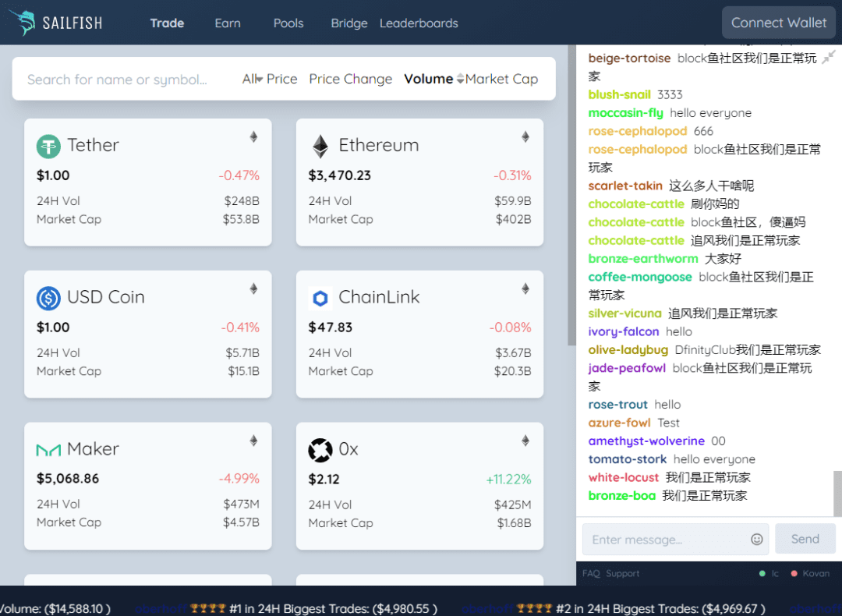Click chat username moccasin-fly
842x616 pixels.
pyautogui.click(x=625, y=113)
